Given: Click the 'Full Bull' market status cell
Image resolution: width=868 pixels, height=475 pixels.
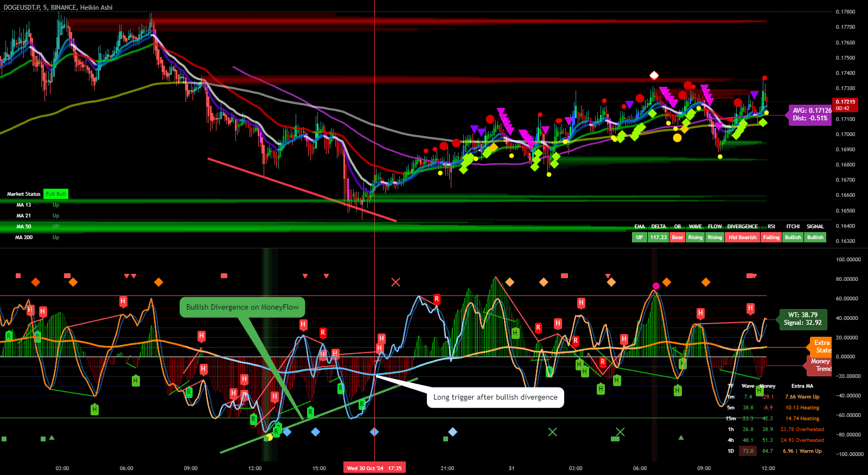Looking at the screenshot, I should (56, 194).
